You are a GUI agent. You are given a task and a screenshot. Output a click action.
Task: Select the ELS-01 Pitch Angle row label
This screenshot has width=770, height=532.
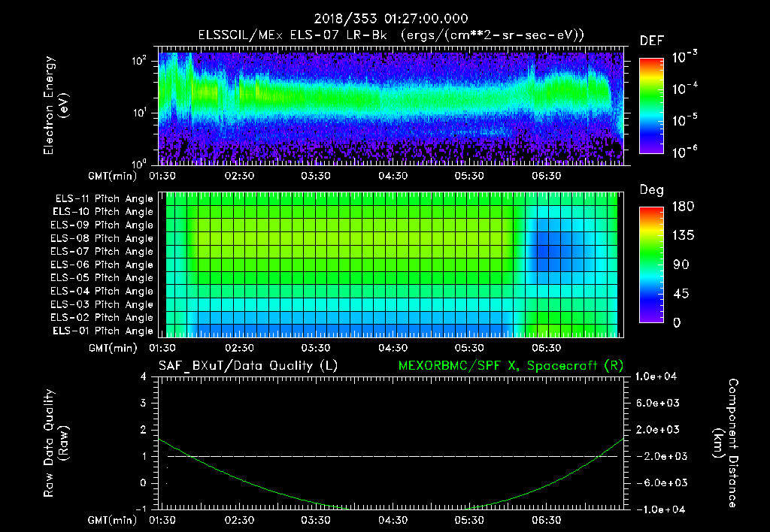pos(103,331)
